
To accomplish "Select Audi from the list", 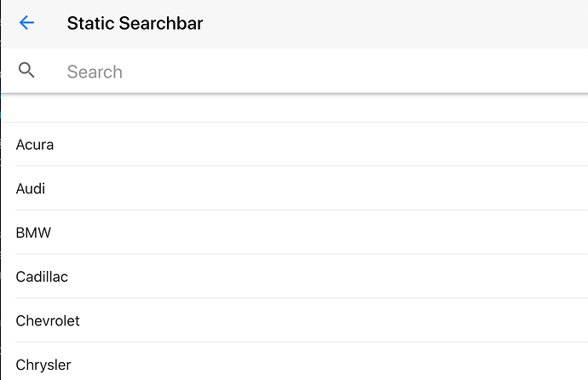I will [295, 188].
